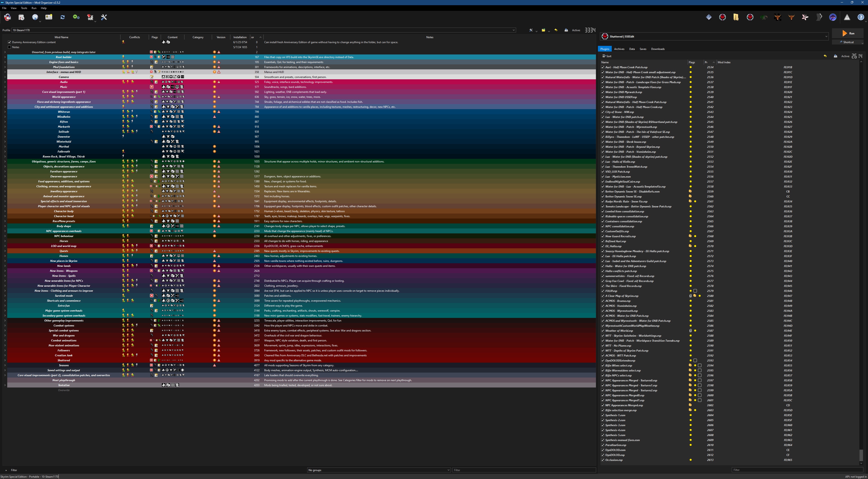Screen dimensions: 868x479
Task: Uncheck Dummy Anniversary Edition content mod
Action: [9, 42]
